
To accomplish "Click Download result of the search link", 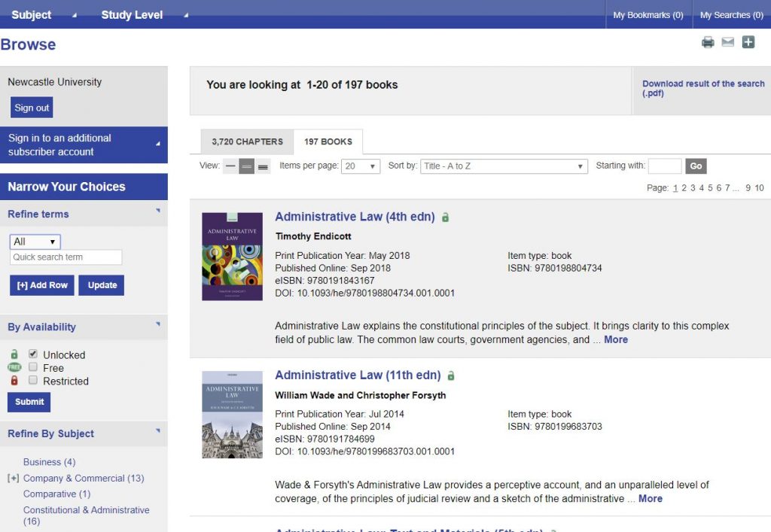I will point(702,89).
